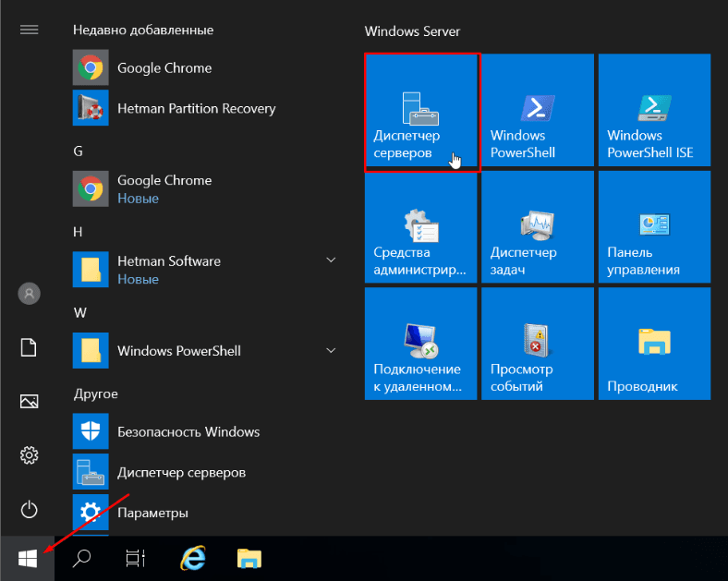Click the Power button icon
Viewport: 728px width, 581px height.
point(29,509)
